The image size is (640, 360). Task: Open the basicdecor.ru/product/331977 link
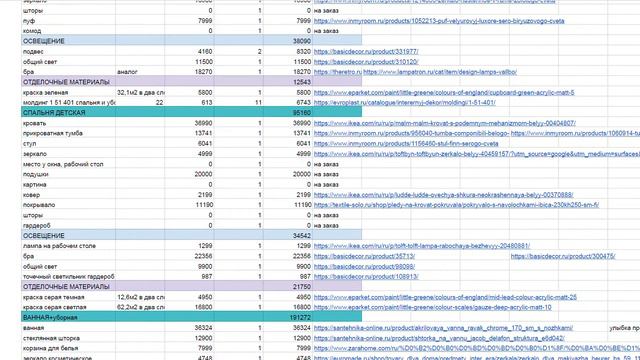(x=366, y=51)
